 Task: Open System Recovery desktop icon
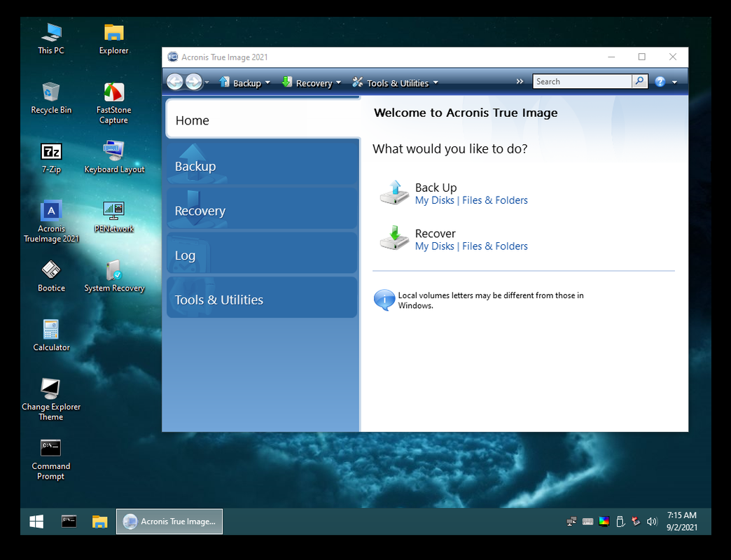point(114,276)
